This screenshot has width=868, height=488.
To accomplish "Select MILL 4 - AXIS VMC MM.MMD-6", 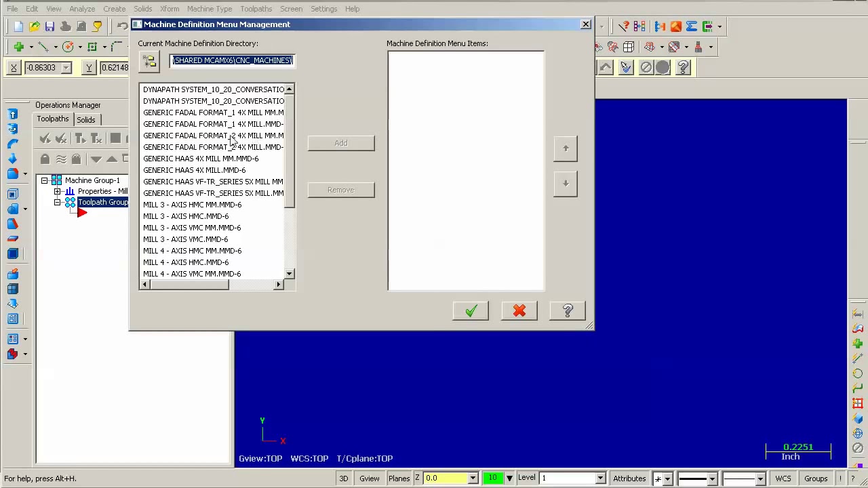I will (x=192, y=274).
